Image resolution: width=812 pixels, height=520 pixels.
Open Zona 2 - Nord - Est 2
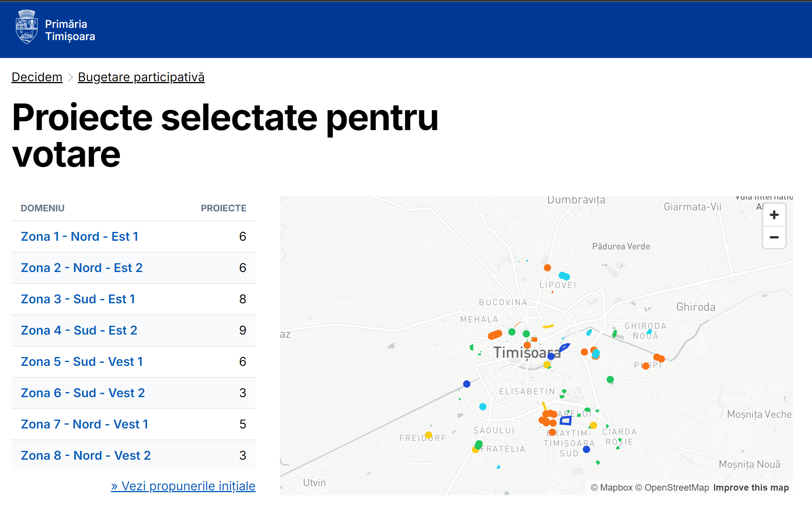pyautogui.click(x=82, y=268)
